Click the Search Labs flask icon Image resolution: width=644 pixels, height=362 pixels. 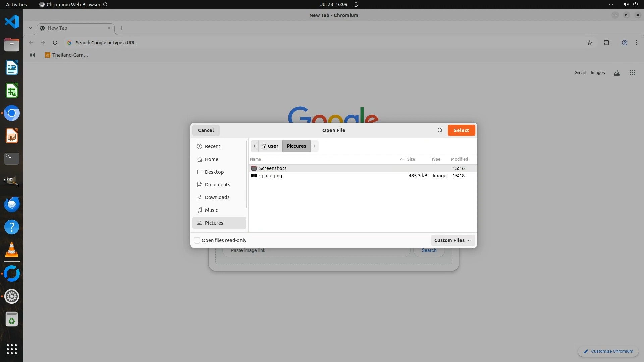pos(616,73)
